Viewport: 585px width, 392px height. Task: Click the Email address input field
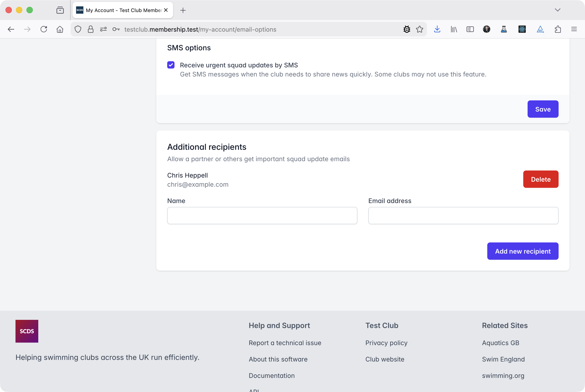click(x=463, y=216)
